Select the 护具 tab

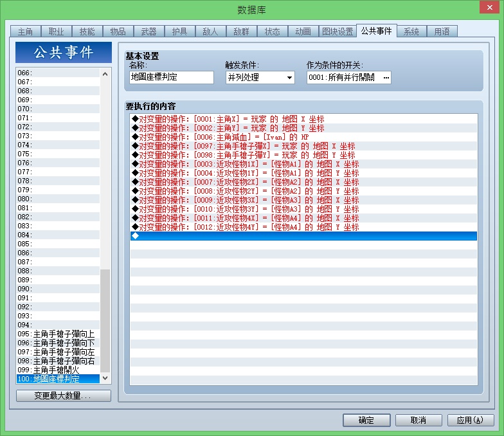pyautogui.click(x=180, y=32)
